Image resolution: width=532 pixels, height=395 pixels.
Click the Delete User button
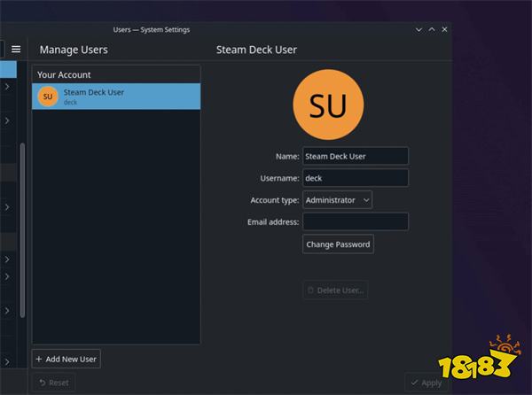click(335, 290)
